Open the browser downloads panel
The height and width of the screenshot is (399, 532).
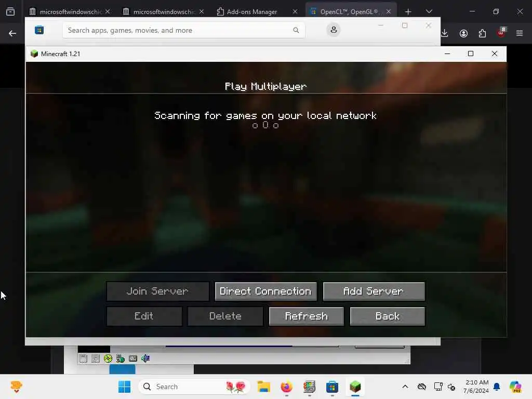(445, 33)
